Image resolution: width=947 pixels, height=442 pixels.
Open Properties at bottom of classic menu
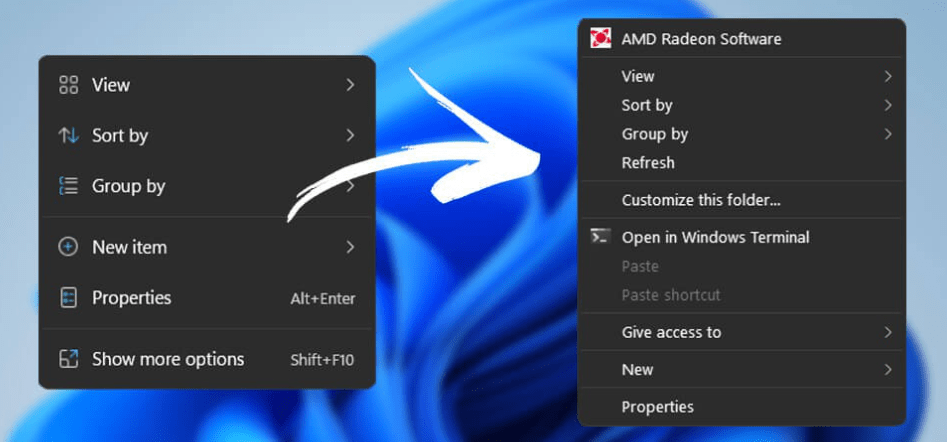point(742,407)
